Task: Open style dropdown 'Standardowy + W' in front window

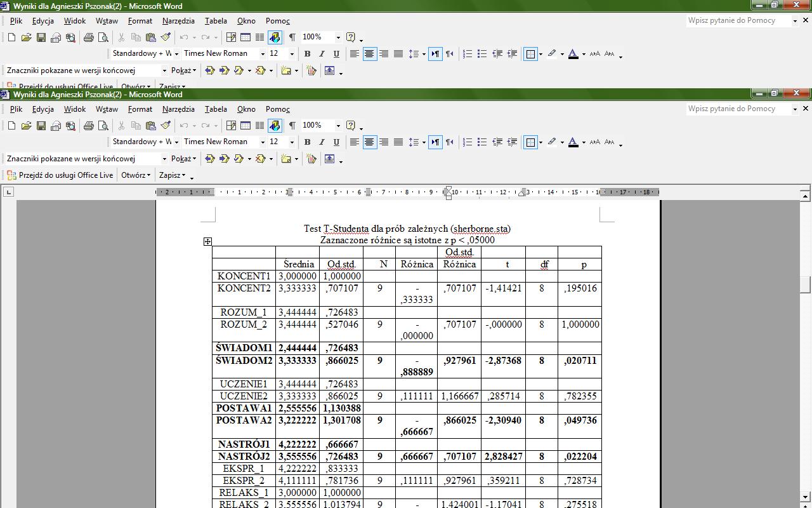Action: pos(177,142)
